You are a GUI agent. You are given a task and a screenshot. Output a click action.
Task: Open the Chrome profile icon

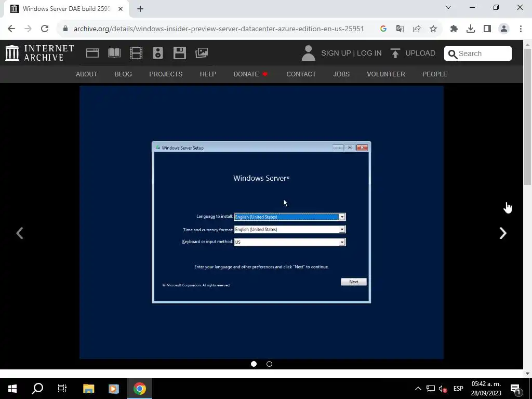(504, 29)
